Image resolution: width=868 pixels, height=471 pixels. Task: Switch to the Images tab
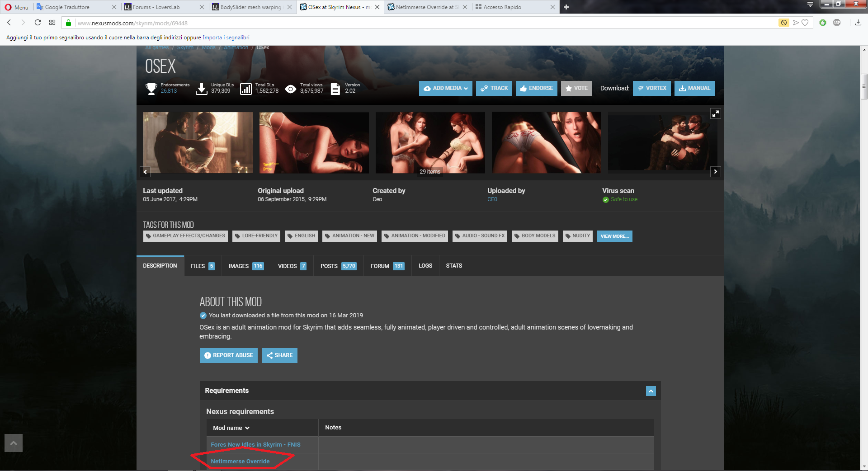246,266
